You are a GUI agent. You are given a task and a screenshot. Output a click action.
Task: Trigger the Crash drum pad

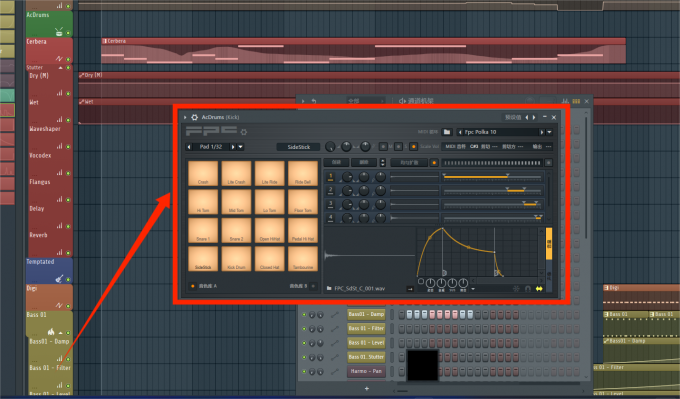click(203, 173)
